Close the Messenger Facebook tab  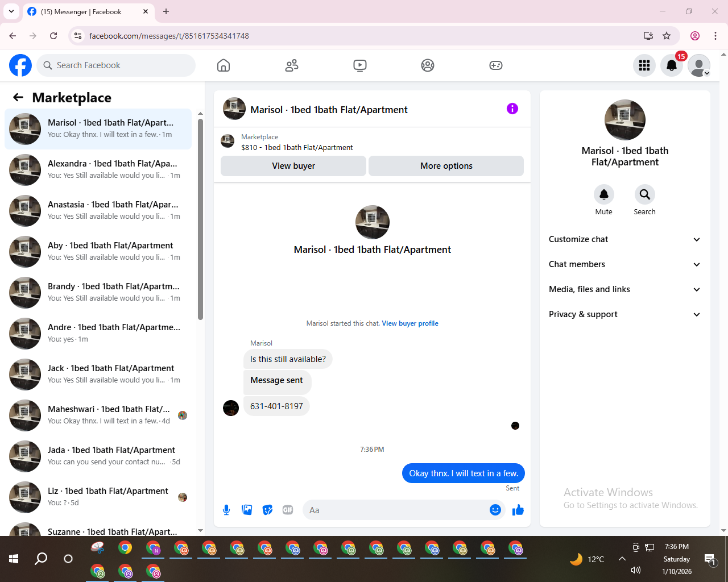(146, 11)
